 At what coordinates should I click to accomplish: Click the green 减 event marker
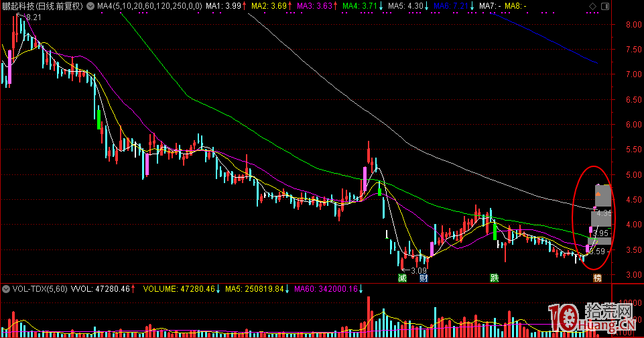pyautogui.click(x=403, y=278)
